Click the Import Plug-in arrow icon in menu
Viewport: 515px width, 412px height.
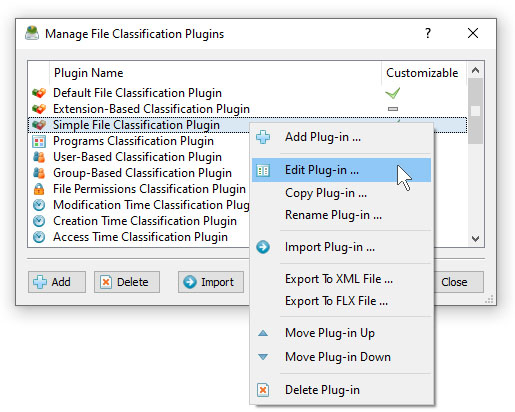click(263, 247)
